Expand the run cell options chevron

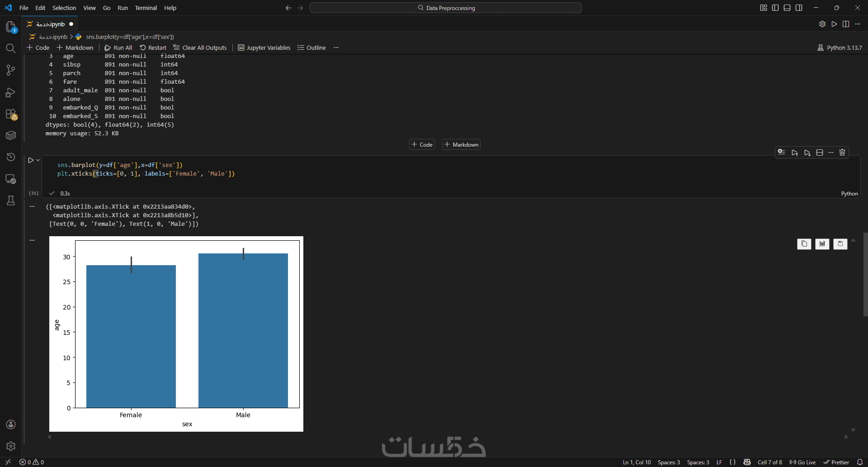click(38, 160)
